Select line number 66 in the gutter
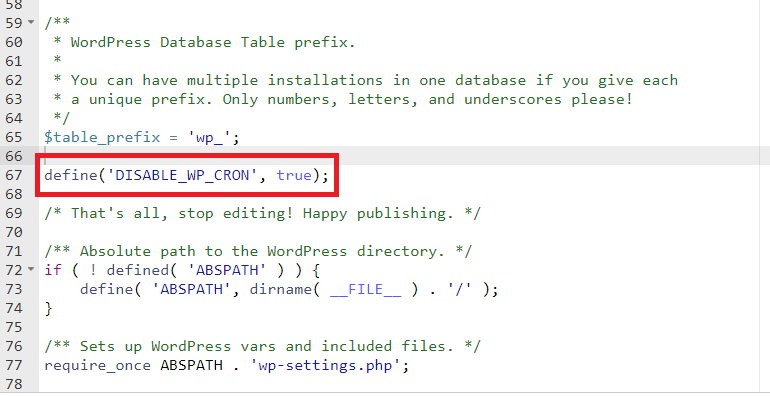This screenshot has width=770, height=396. [14, 156]
